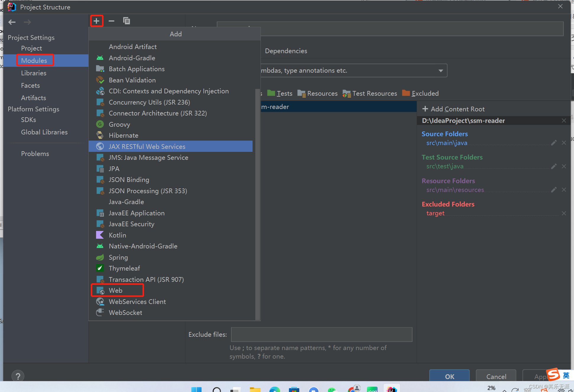
Task: Edit src\main\java source folder pencil icon
Action: point(554,143)
